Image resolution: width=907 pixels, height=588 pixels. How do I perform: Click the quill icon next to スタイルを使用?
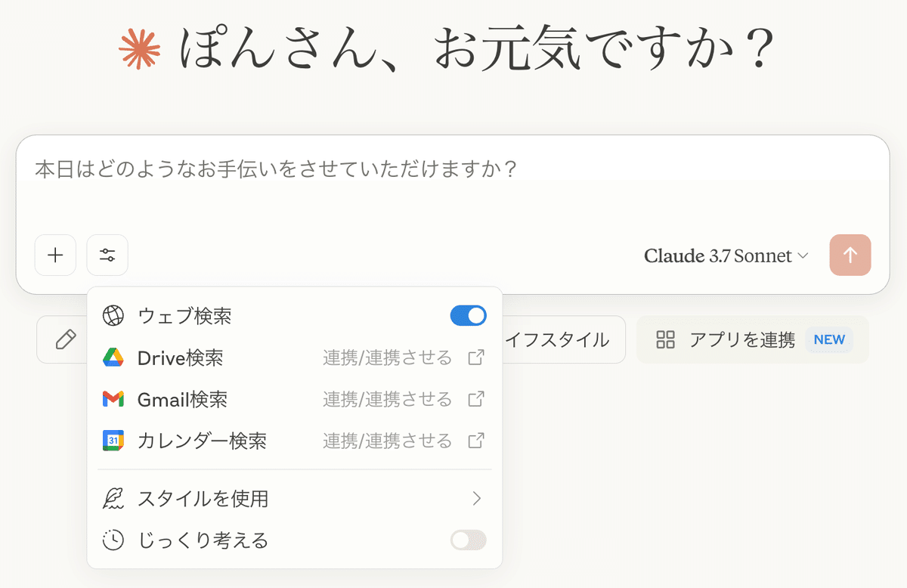point(113,499)
